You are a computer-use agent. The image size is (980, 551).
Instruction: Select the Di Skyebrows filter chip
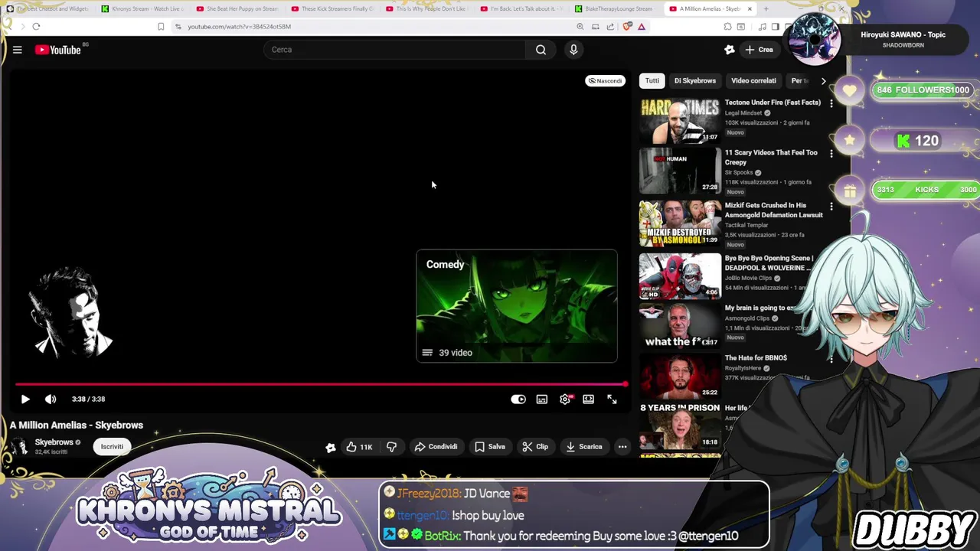(695, 80)
